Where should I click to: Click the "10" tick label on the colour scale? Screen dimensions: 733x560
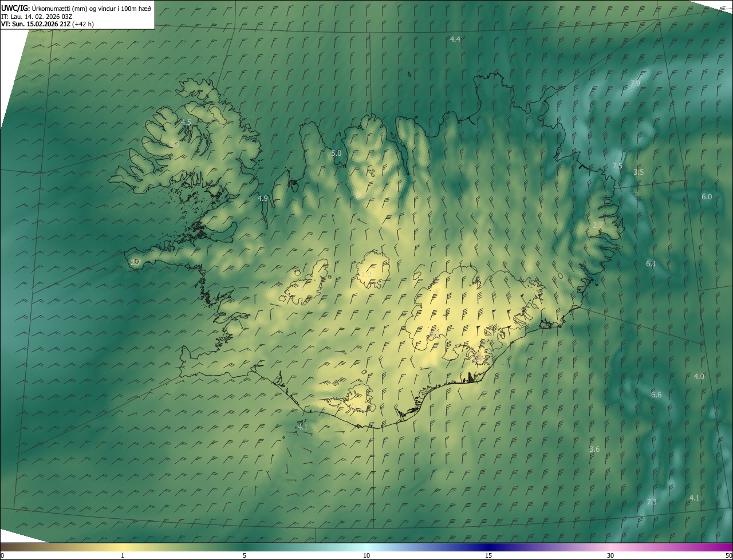pos(366,556)
